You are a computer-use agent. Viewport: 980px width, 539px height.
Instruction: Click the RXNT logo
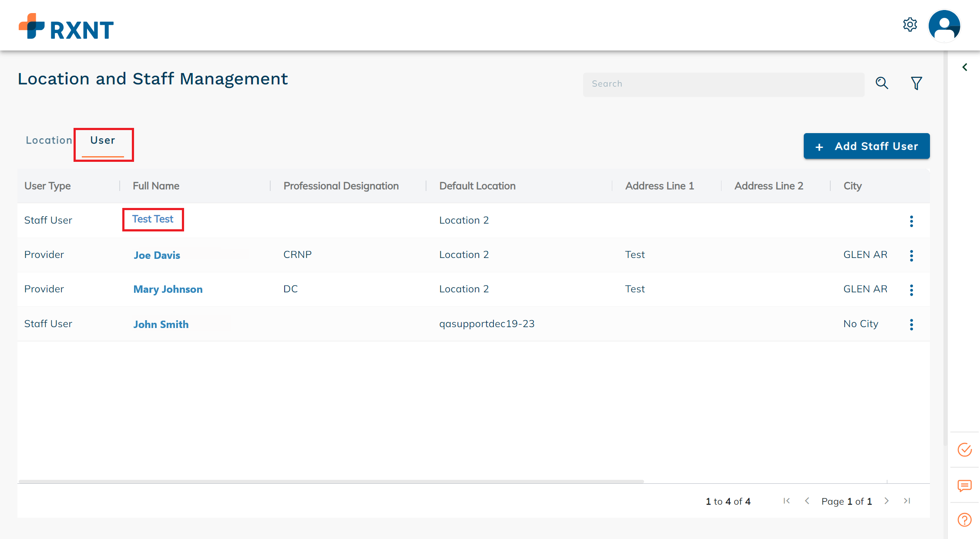66,27
